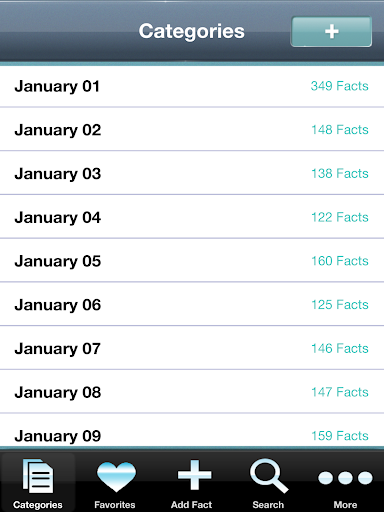384x512 pixels.
Task: Choose the January 04 entry
Action: pos(192,217)
